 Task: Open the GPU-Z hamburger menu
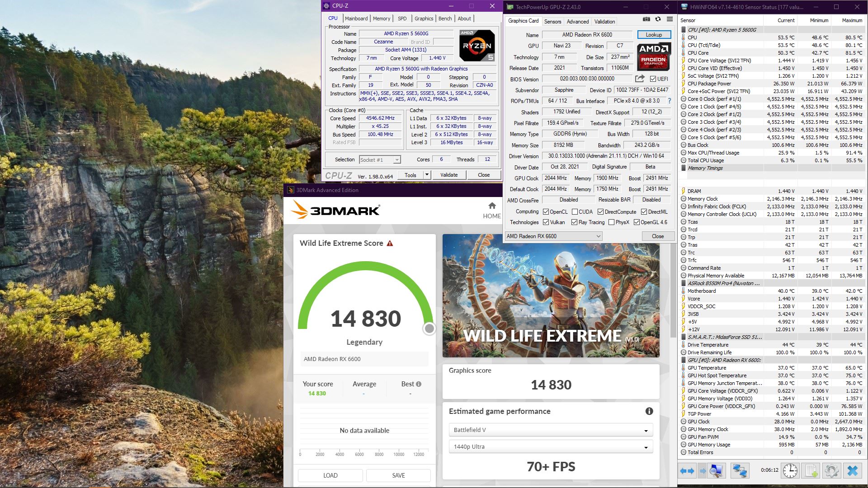670,19
